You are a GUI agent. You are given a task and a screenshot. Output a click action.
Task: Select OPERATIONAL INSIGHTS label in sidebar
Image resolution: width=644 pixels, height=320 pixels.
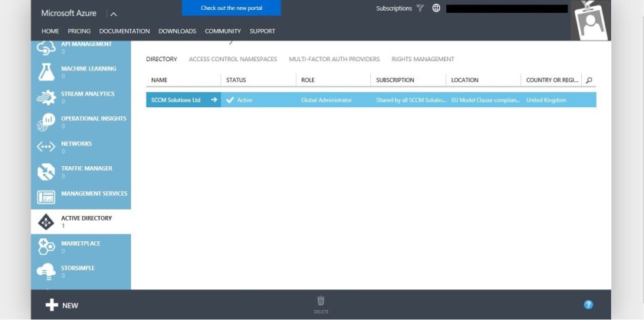(x=94, y=119)
